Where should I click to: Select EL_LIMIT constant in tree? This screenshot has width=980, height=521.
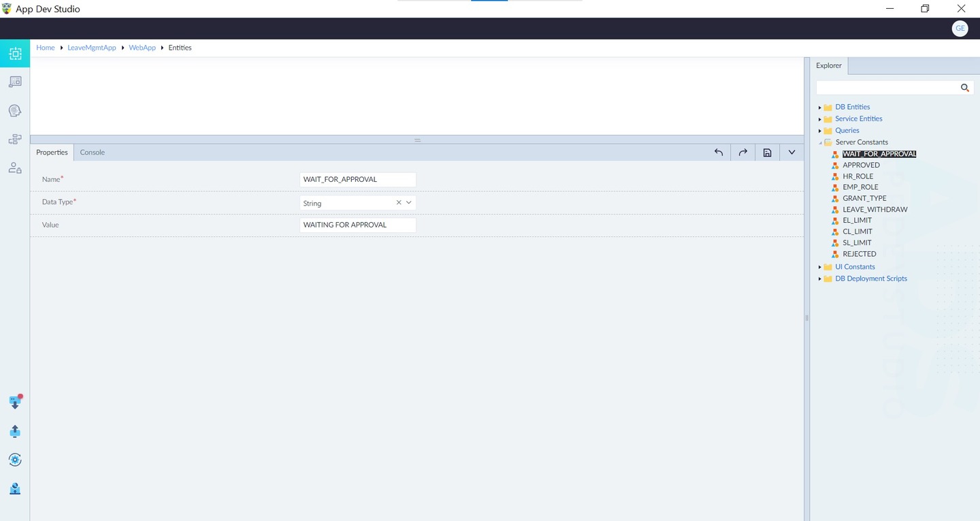857,221
